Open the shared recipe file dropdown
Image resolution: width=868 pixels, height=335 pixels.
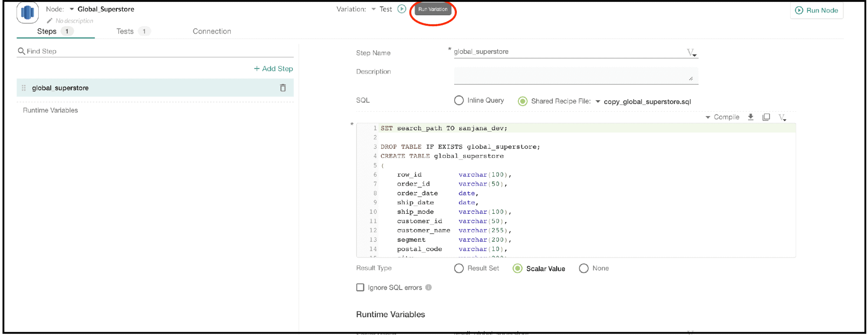coord(598,102)
